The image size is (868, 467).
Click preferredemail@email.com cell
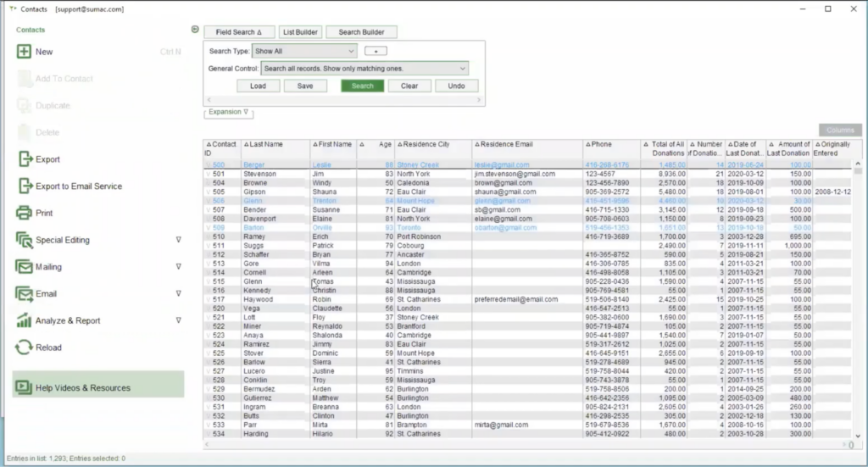[516, 299]
